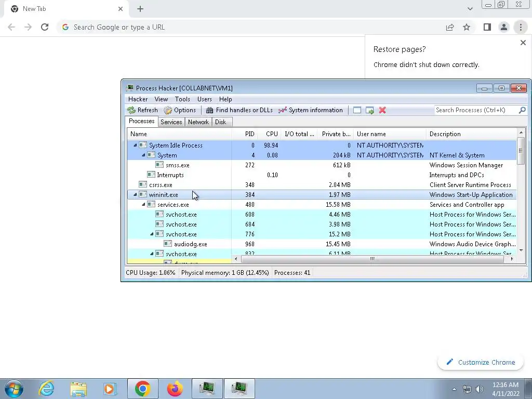Sort by the CPU column header
Screen dimensions: 532x399
269,134
